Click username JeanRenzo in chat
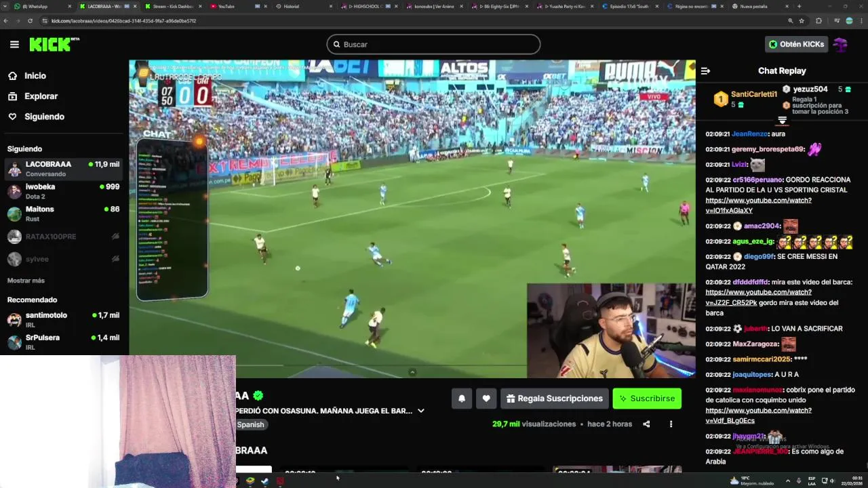The width and height of the screenshot is (868, 488). coord(749,134)
